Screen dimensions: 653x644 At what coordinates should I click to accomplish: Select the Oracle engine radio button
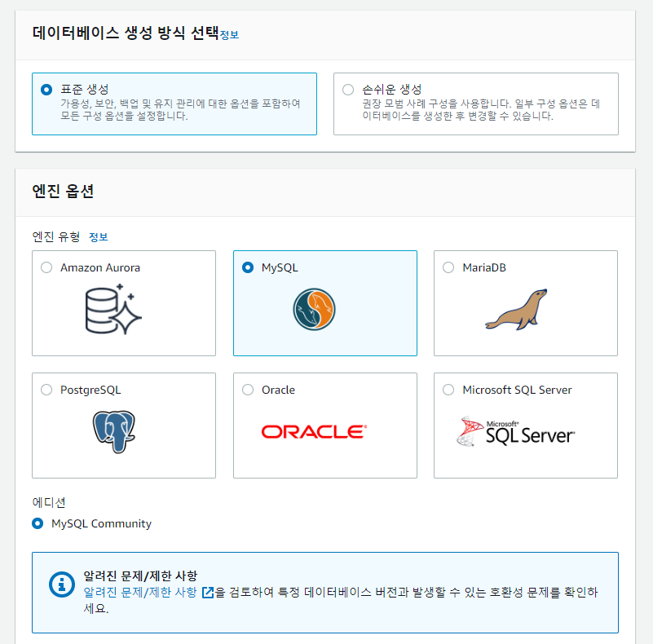pyautogui.click(x=248, y=390)
